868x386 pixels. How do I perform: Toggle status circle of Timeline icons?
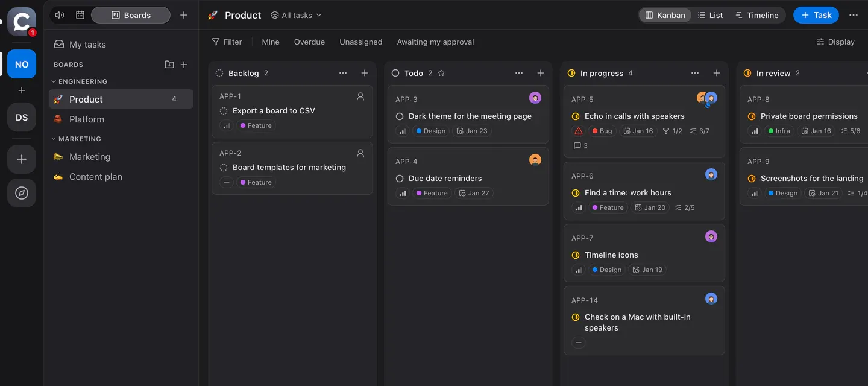coord(576,255)
